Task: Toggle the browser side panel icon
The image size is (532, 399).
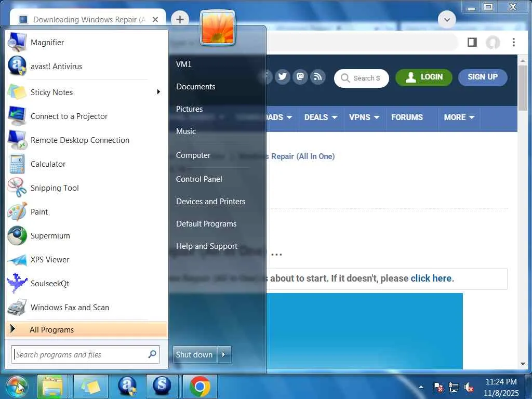Action: 472,43
